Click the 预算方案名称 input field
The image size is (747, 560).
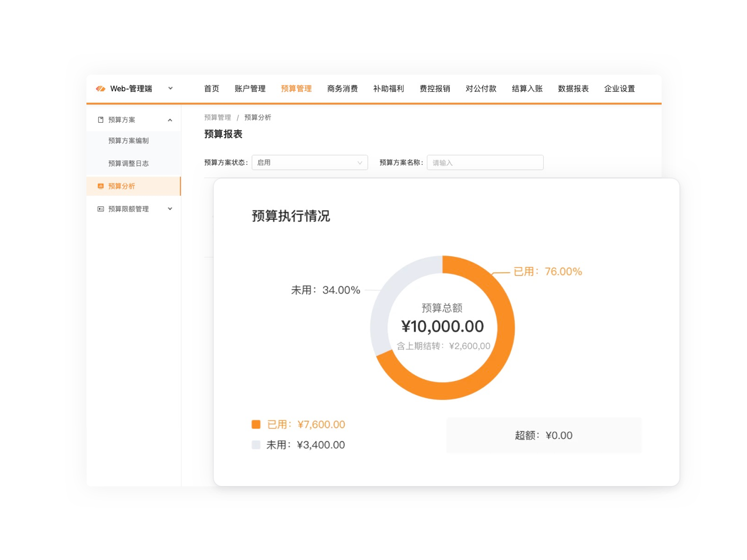pyautogui.click(x=484, y=163)
